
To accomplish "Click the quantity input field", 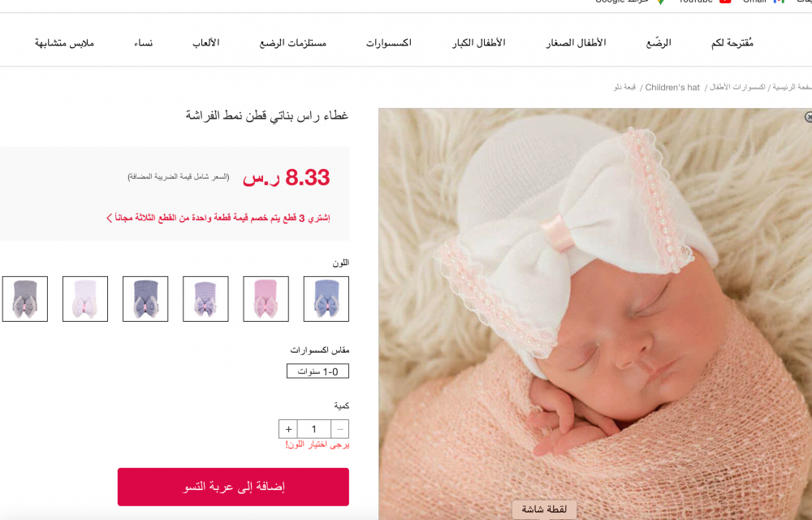I will 313,429.
